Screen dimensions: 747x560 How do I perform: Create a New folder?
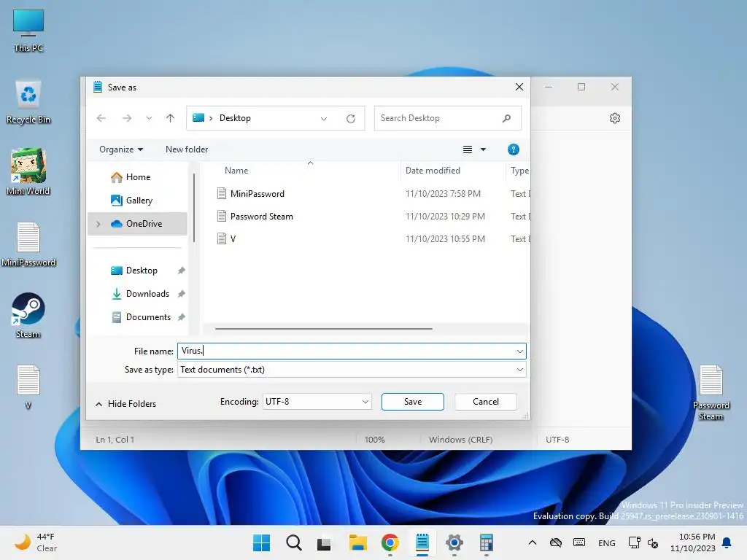coord(187,149)
